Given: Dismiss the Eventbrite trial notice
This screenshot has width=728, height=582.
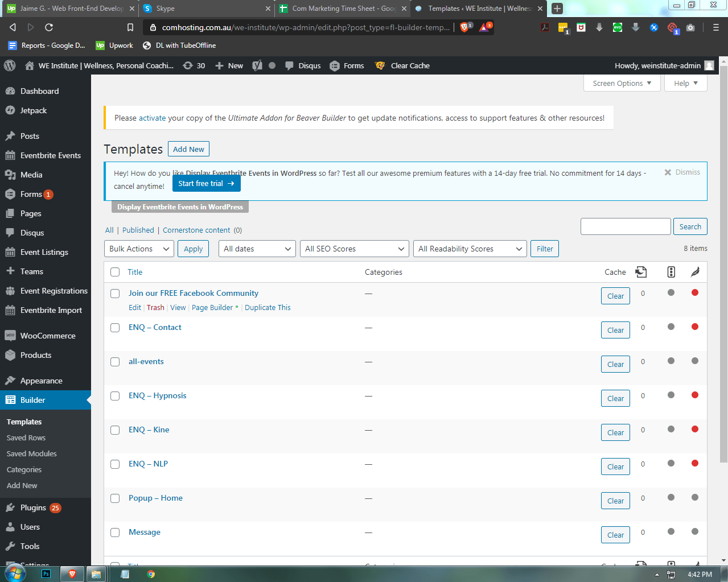Looking at the screenshot, I should pyautogui.click(x=682, y=172).
